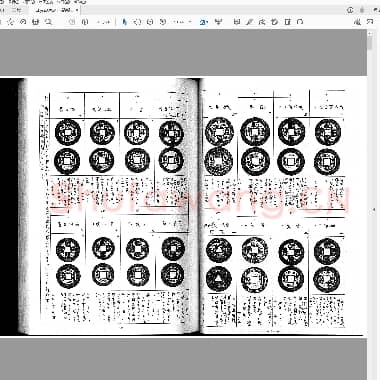Click the stamp tool icon
The image size is (380, 380).
click(275, 22)
